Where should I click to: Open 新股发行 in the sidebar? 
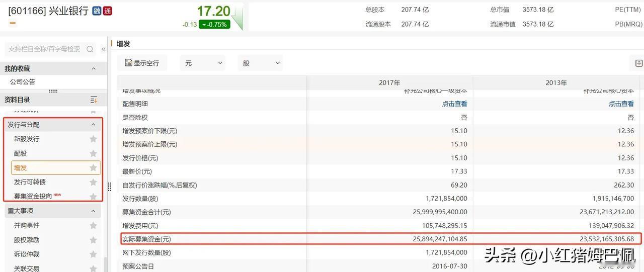click(x=27, y=139)
